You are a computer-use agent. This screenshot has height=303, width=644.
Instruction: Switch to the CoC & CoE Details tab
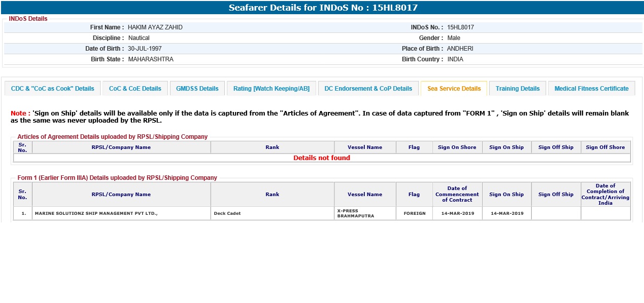135,89
